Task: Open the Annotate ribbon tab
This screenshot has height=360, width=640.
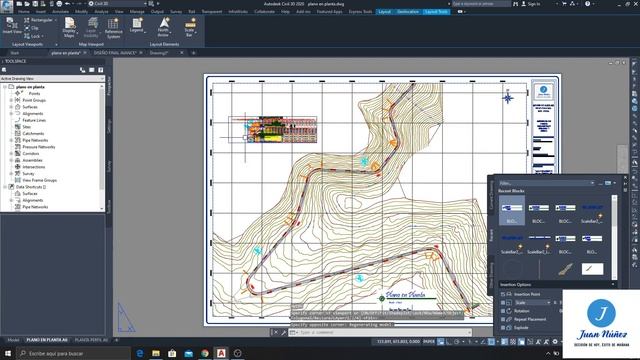Action: (x=60, y=12)
